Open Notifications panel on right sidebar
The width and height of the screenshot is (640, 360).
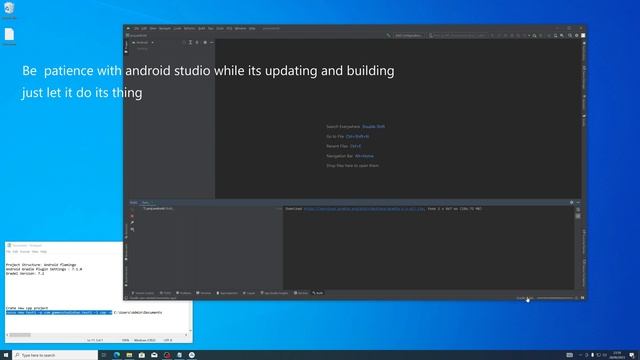[x=584, y=51]
